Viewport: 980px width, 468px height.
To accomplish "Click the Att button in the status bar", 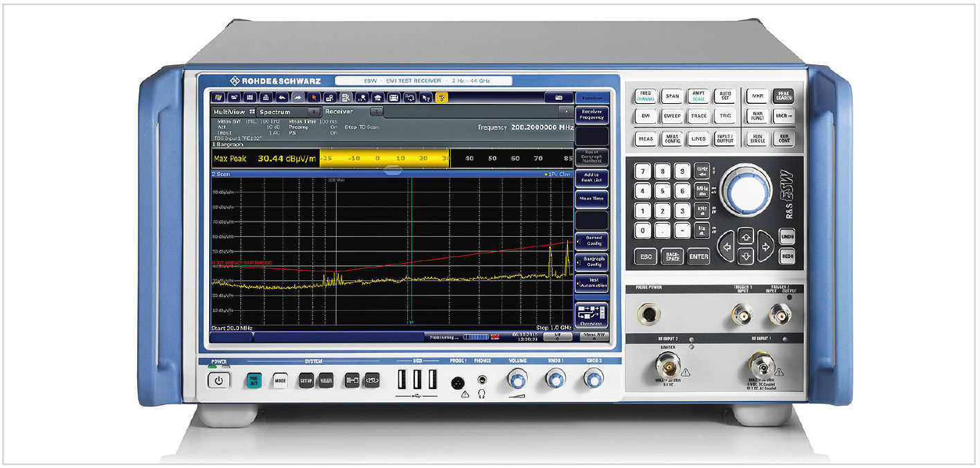I will 558,335.
